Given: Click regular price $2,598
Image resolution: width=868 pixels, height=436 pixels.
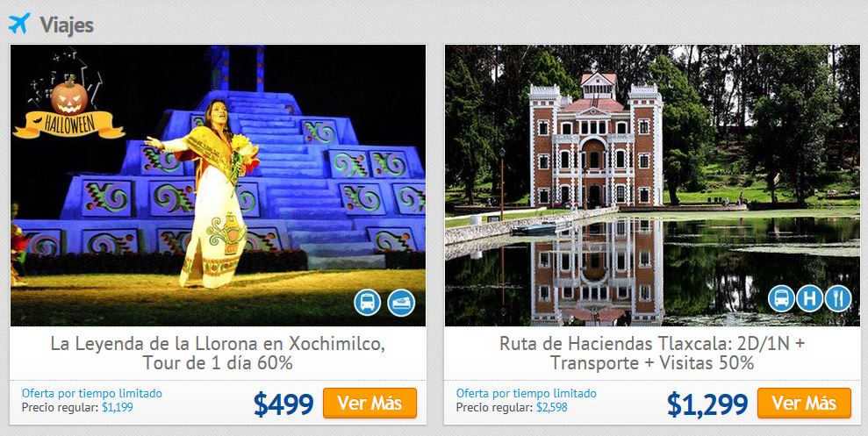Looking at the screenshot, I should coord(552,408).
